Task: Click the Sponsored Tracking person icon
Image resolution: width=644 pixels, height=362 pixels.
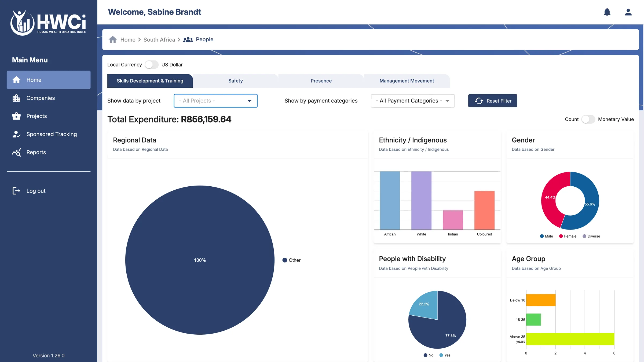Action: [x=16, y=134]
